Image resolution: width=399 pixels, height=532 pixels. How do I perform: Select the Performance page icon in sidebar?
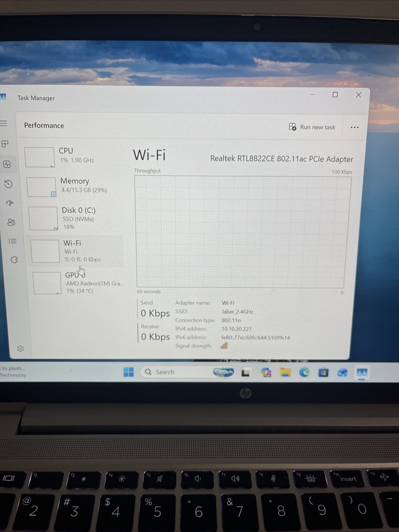point(7,164)
